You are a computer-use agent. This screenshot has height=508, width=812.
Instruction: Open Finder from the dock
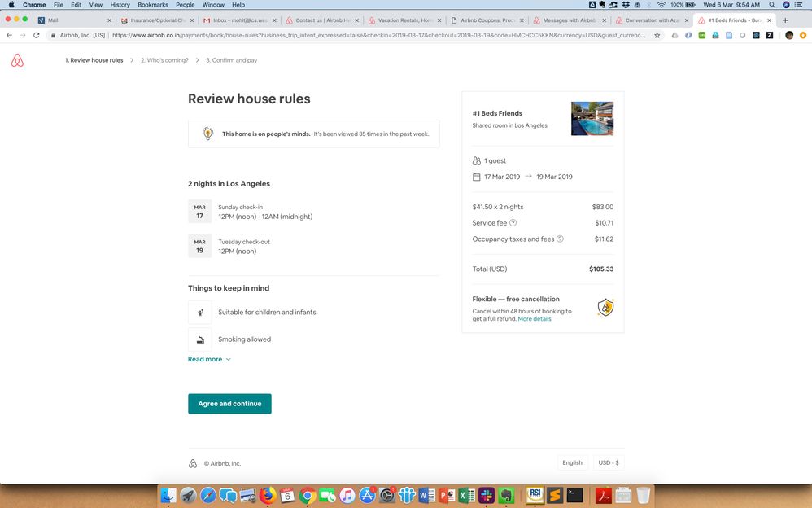coord(168,495)
